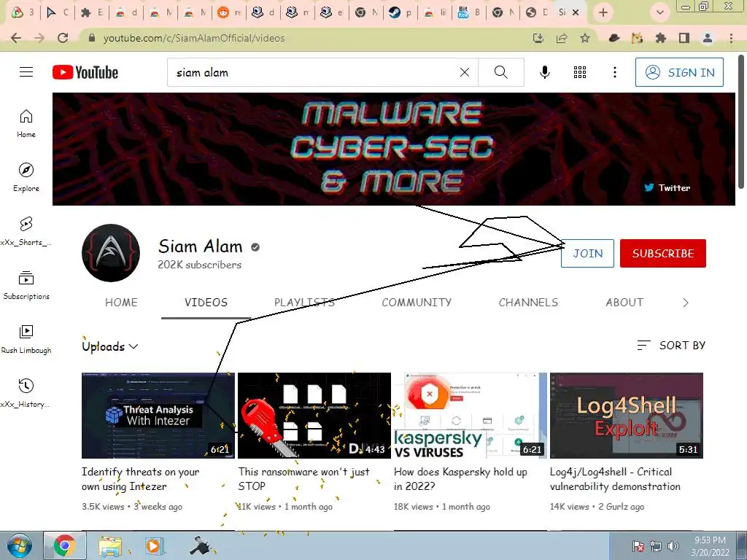Viewport: 747px width, 560px height.
Task: Switch to the BitView browser tab
Action: pyautogui.click(x=469, y=12)
